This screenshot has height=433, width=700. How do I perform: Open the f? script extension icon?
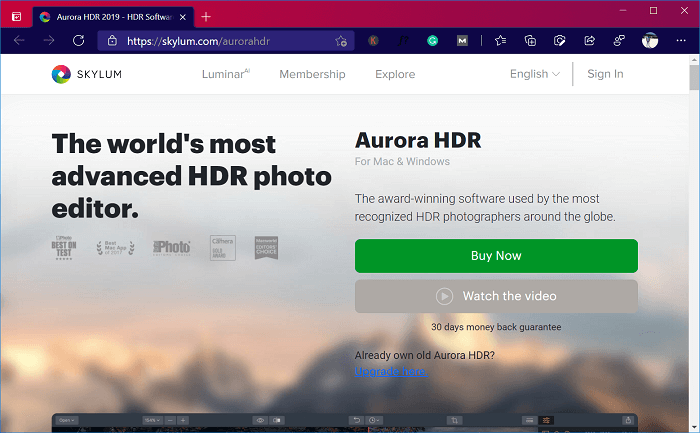click(403, 41)
